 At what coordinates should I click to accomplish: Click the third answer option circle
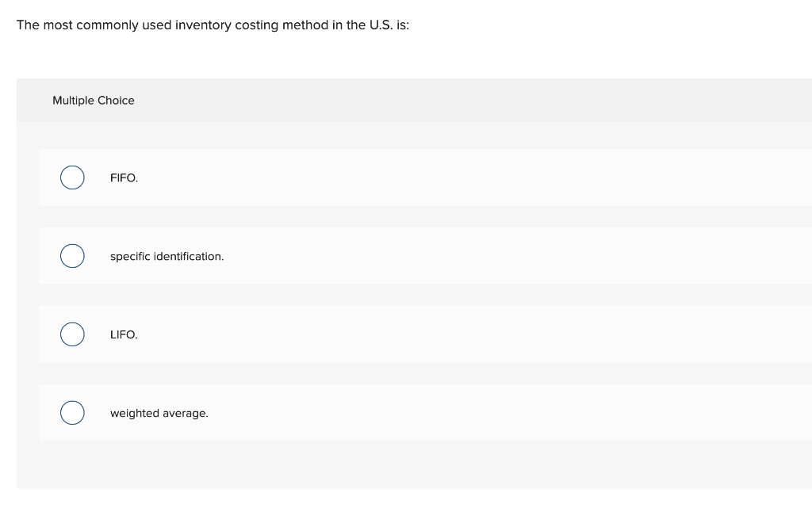point(72,334)
